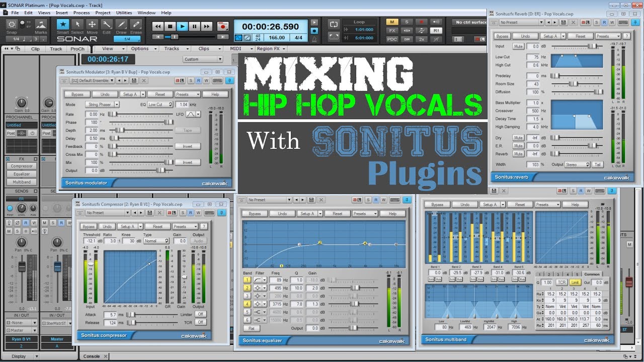This screenshot has height=362, width=644.
Task: Select the Erase tool
Action: coord(136,25)
